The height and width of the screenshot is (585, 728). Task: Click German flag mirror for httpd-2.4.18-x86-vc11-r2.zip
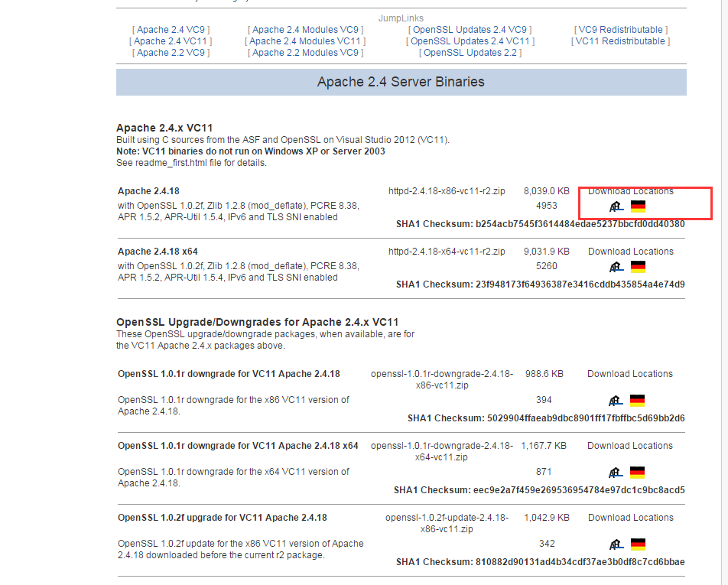point(638,206)
